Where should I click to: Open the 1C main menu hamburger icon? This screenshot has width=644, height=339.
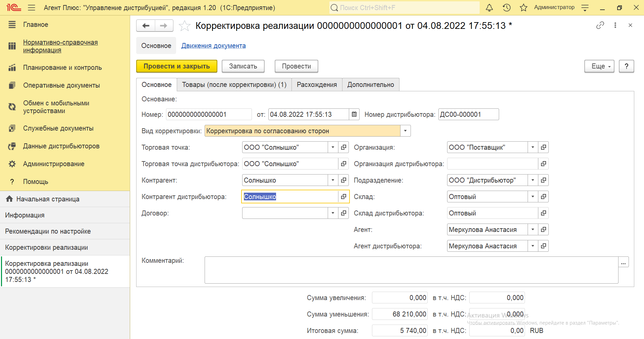click(32, 7)
